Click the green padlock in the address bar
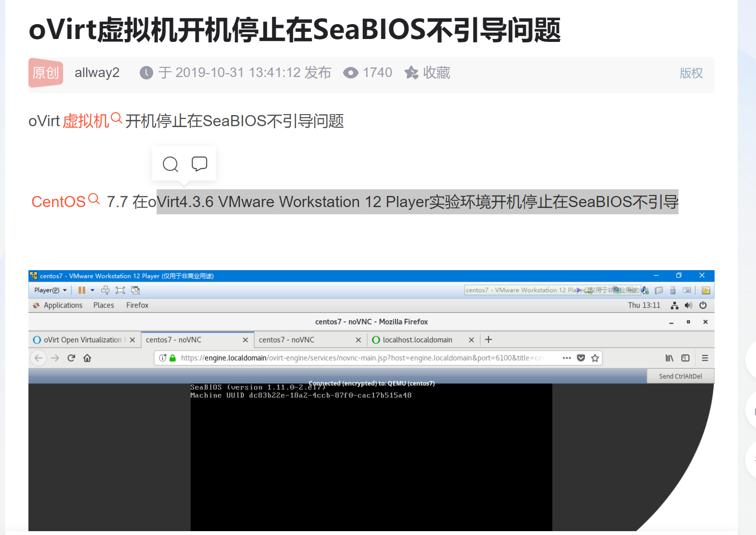Screen dimensions: 756x535 [172, 358]
